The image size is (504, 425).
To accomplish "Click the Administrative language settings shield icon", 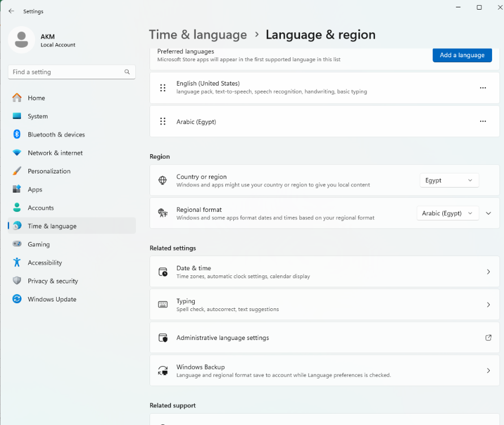I will 163,338.
